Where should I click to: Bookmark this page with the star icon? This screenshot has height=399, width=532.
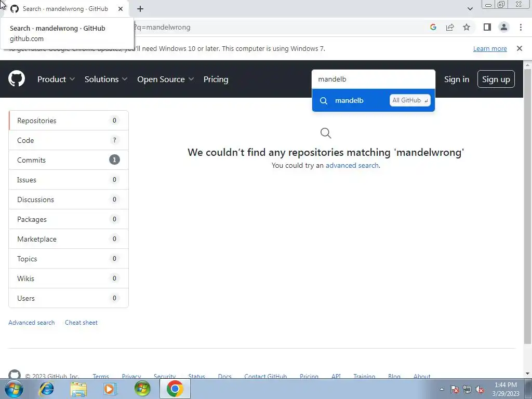[467, 27]
